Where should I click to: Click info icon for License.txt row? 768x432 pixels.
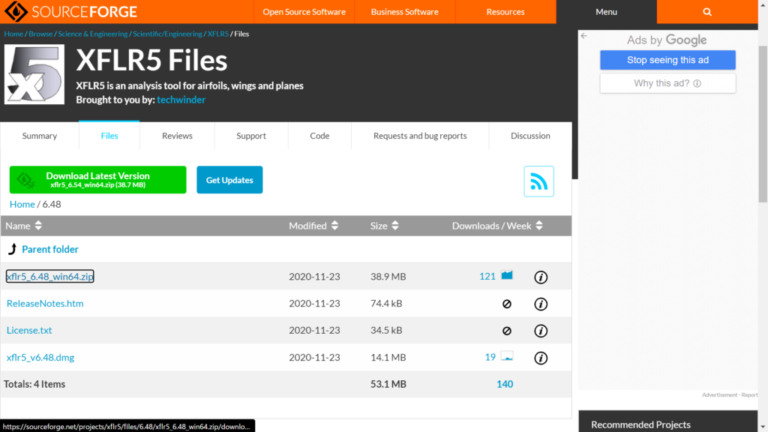point(541,331)
